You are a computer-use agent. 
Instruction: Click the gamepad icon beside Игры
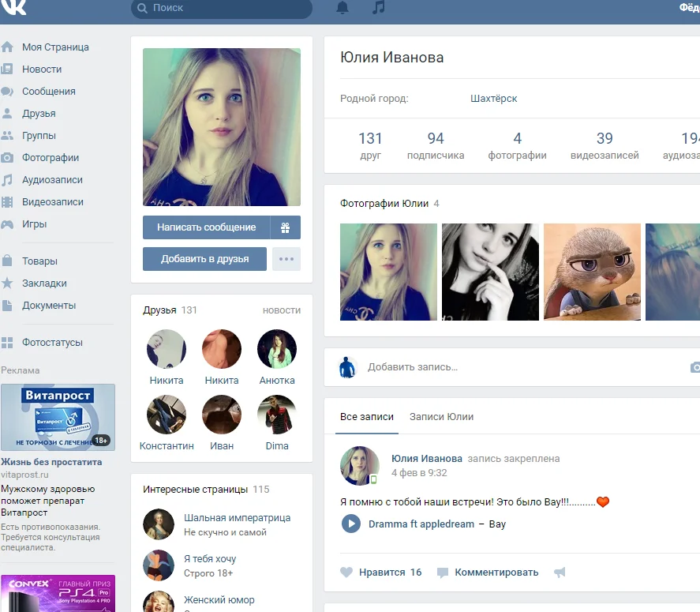[7, 223]
